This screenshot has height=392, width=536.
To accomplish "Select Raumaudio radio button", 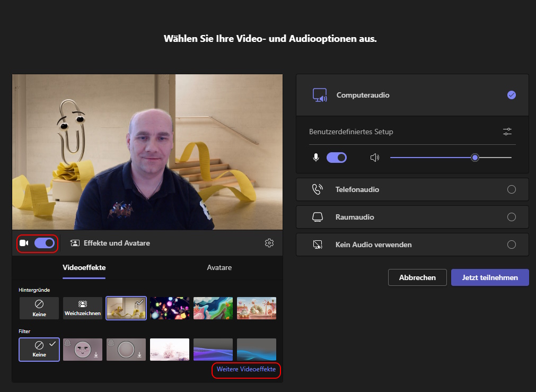I will pos(512,217).
